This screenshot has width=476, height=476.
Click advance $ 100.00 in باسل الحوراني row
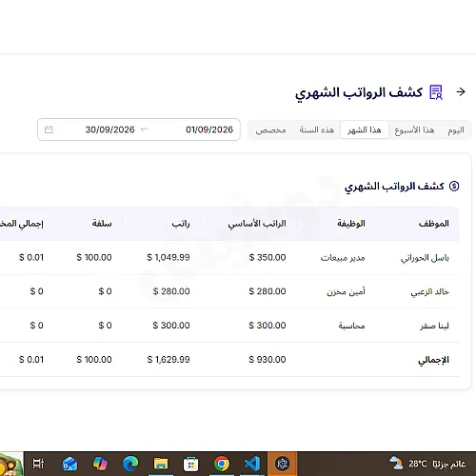pos(94,257)
